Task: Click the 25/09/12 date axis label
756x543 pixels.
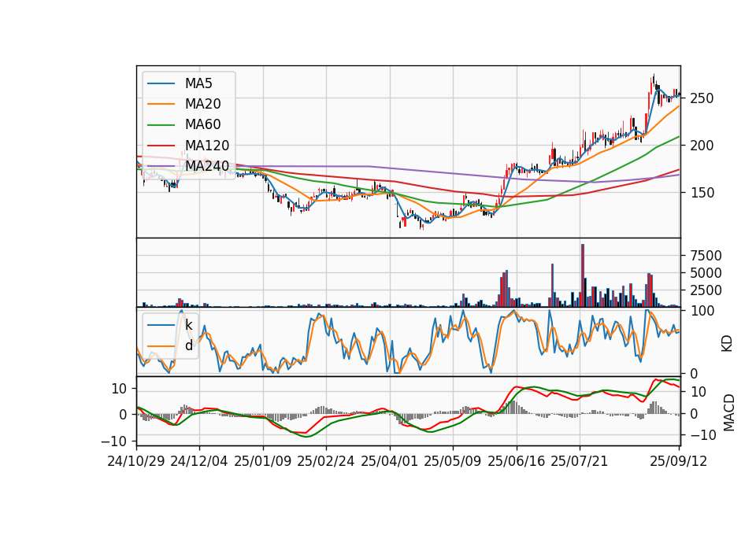Action: point(679,461)
